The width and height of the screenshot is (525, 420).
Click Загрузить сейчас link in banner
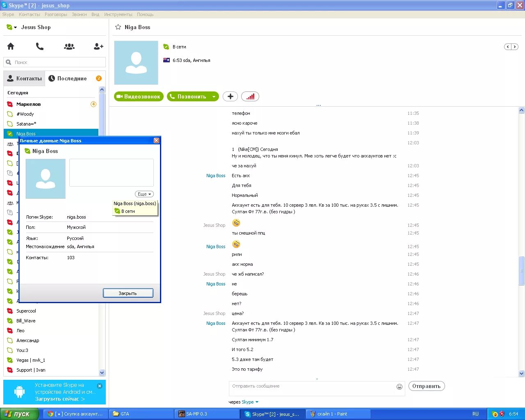60,399
